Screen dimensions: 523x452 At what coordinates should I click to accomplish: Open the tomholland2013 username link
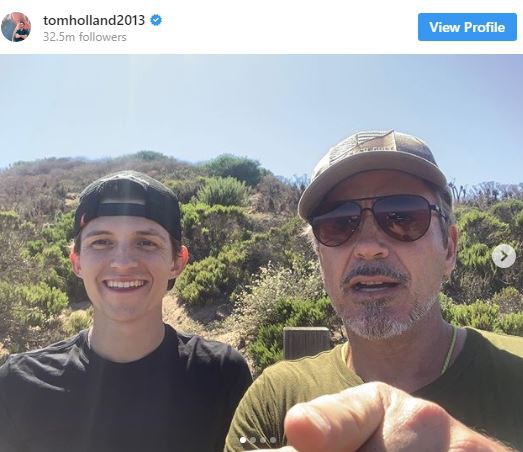pos(94,20)
